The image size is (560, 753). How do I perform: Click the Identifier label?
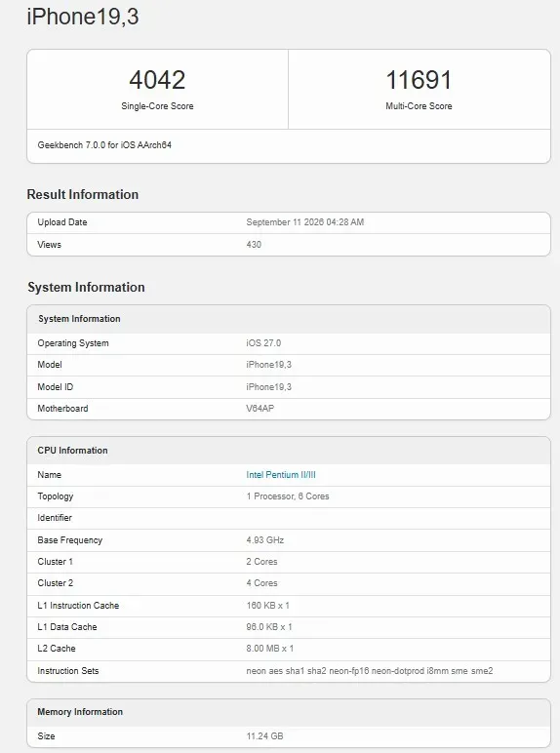point(55,518)
